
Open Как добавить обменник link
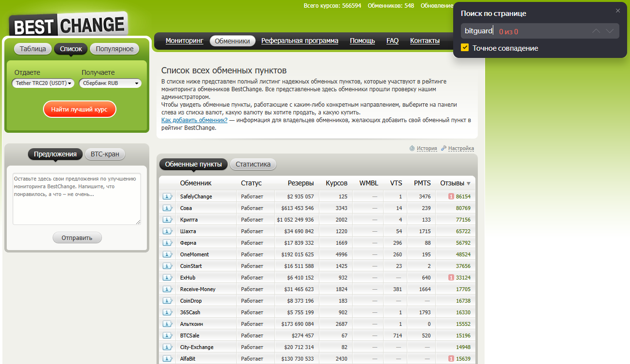point(194,120)
